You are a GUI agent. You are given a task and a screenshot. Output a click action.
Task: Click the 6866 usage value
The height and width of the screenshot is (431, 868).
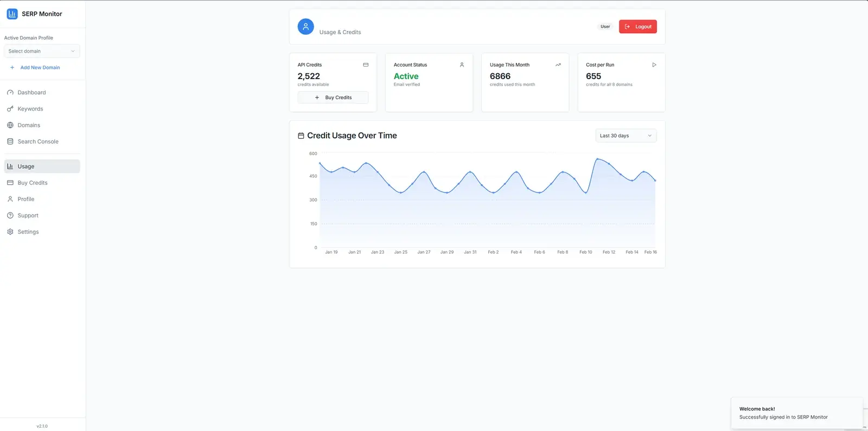[x=500, y=76]
